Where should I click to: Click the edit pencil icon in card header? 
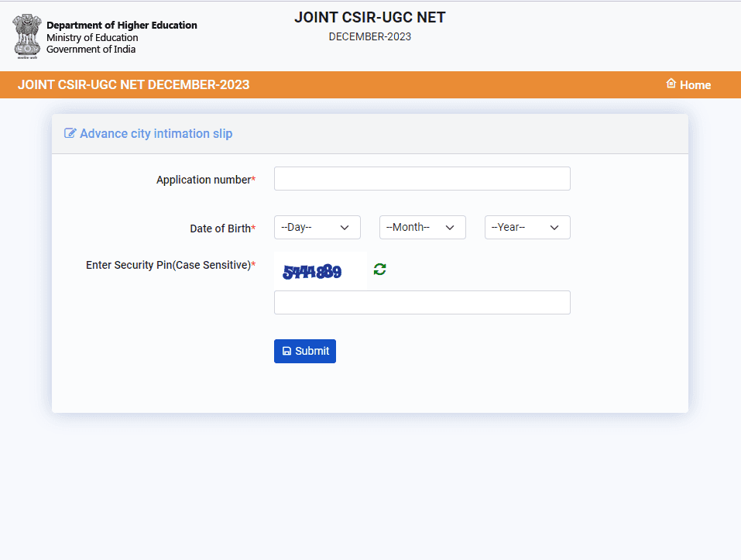(x=70, y=133)
